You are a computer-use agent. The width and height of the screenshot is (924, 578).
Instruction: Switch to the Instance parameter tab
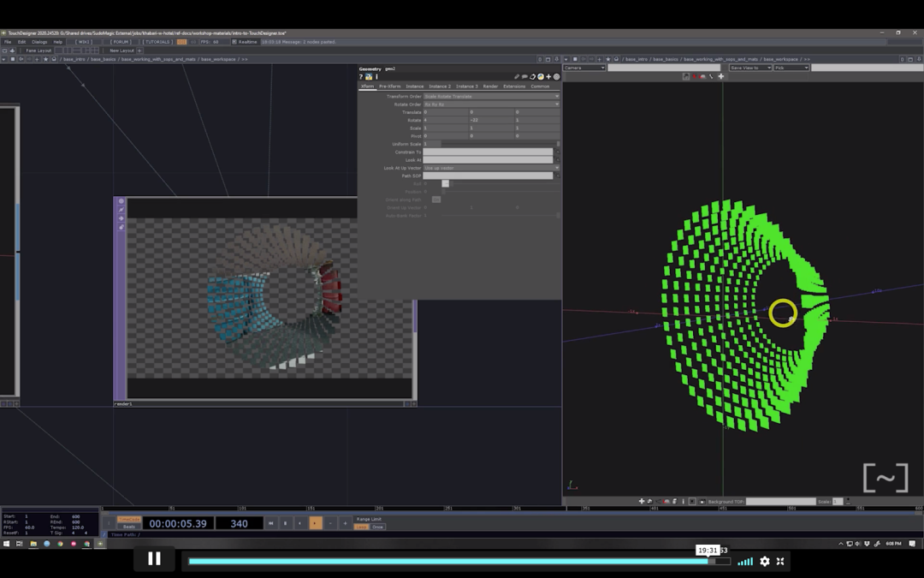coord(415,86)
